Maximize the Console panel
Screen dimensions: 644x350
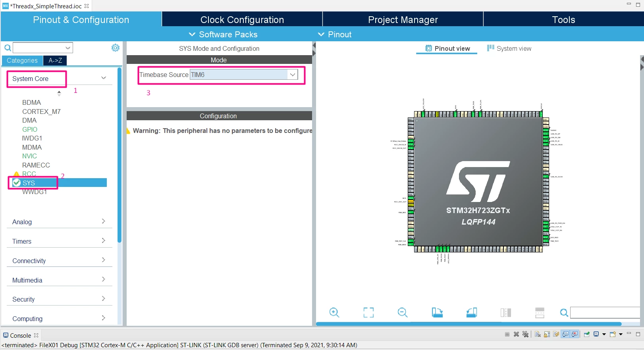coord(638,334)
